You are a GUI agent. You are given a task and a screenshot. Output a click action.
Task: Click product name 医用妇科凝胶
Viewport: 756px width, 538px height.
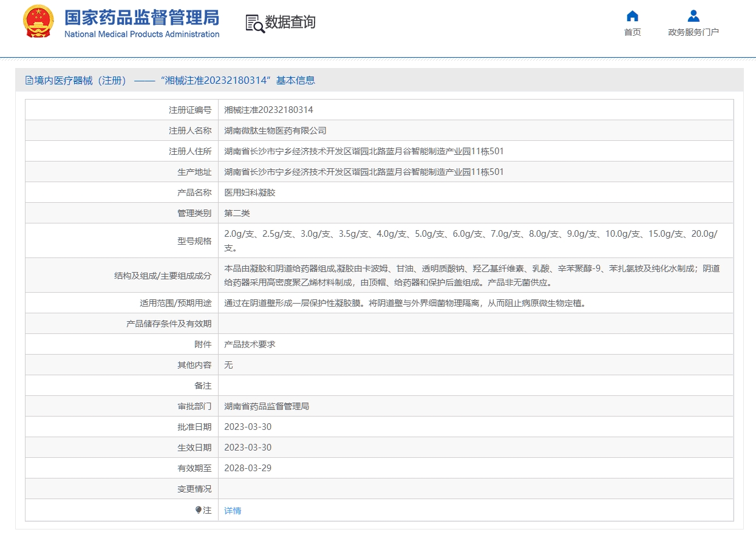[250, 192]
